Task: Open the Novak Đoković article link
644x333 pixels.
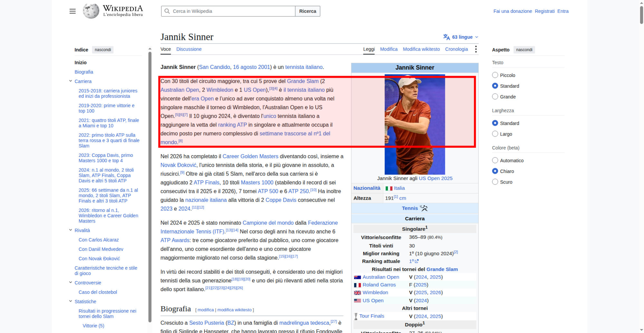Action: (178, 165)
